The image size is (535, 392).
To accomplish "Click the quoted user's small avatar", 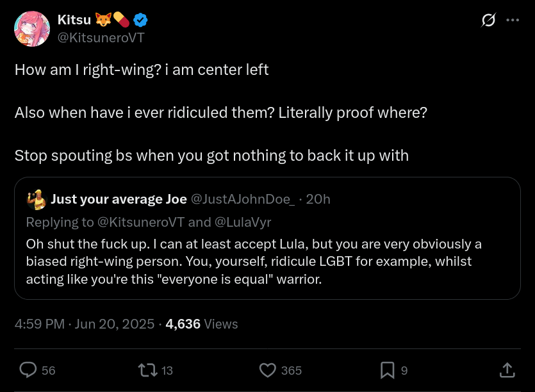I will click(x=37, y=199).
